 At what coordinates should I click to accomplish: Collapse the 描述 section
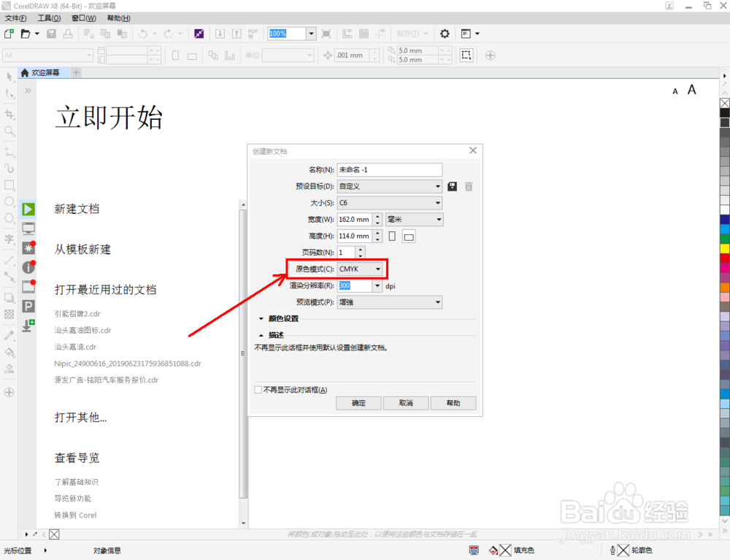pos(261,335)
